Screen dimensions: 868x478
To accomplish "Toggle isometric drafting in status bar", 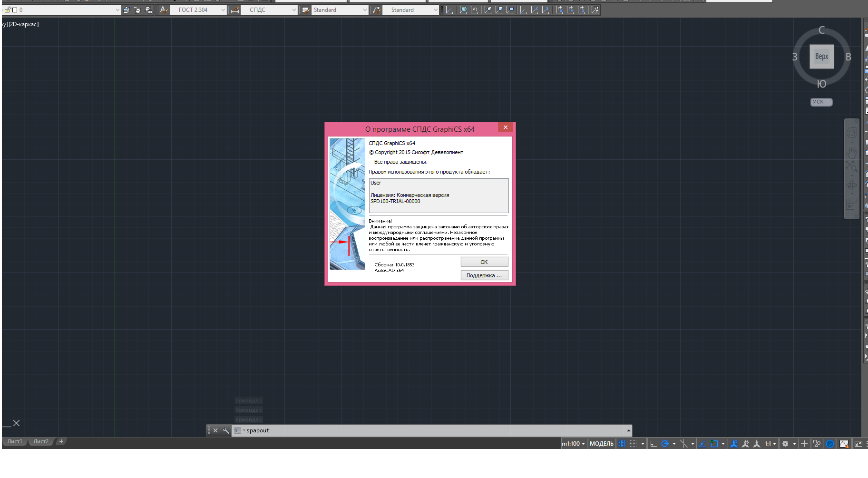I will tap(683, 444).
